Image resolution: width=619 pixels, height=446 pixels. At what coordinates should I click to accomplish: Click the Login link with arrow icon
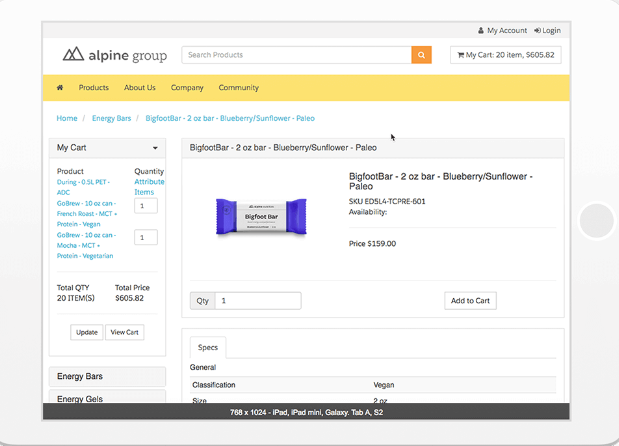point(547,31)
